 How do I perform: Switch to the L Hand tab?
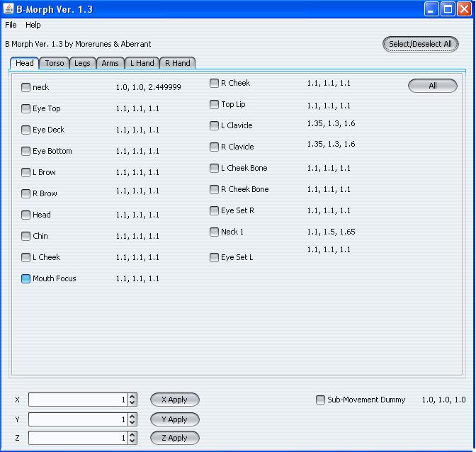(142, 63)
